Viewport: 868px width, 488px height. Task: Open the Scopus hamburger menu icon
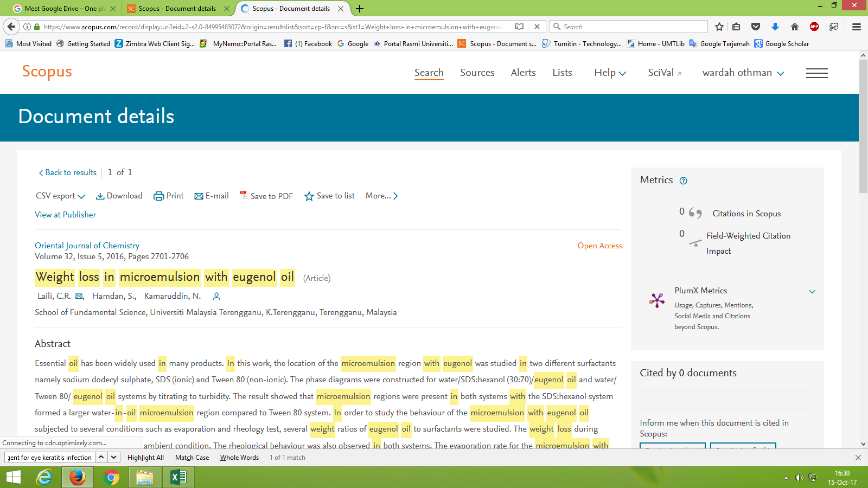pyautogui.click(x=816, y=73)
